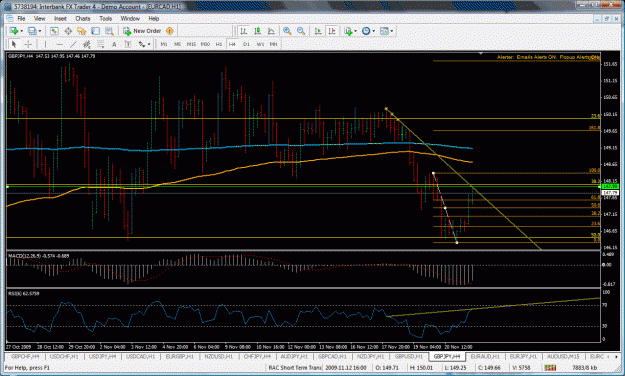Switch to the AUDJPY,H1 chart tab
Screen dimensions: 625x376
click(x=295, y=356)
